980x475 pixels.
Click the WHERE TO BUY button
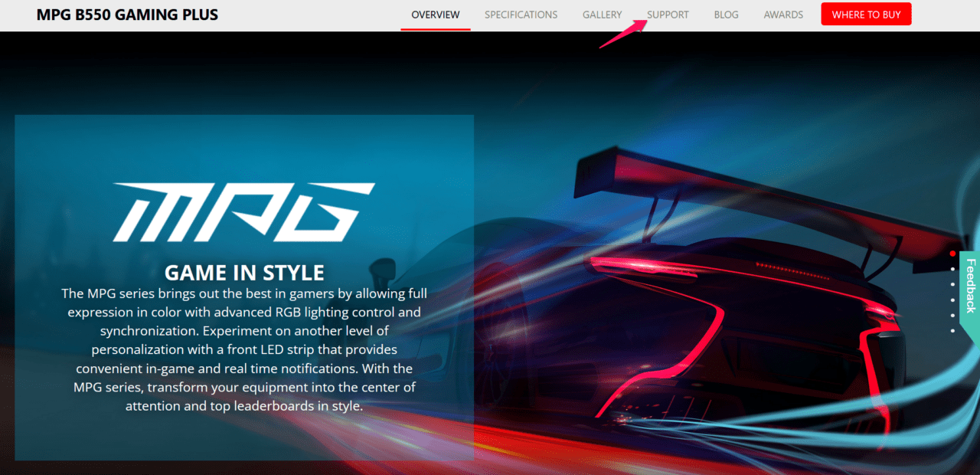866,14
